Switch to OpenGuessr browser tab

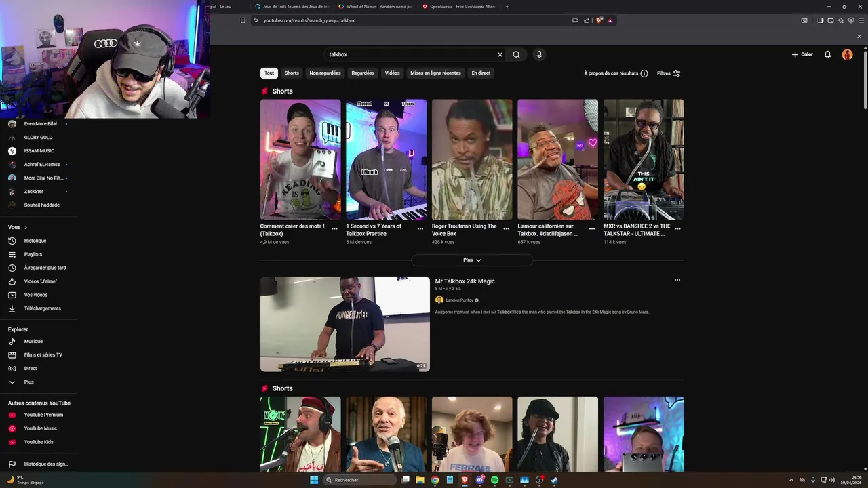pos(459,7)
